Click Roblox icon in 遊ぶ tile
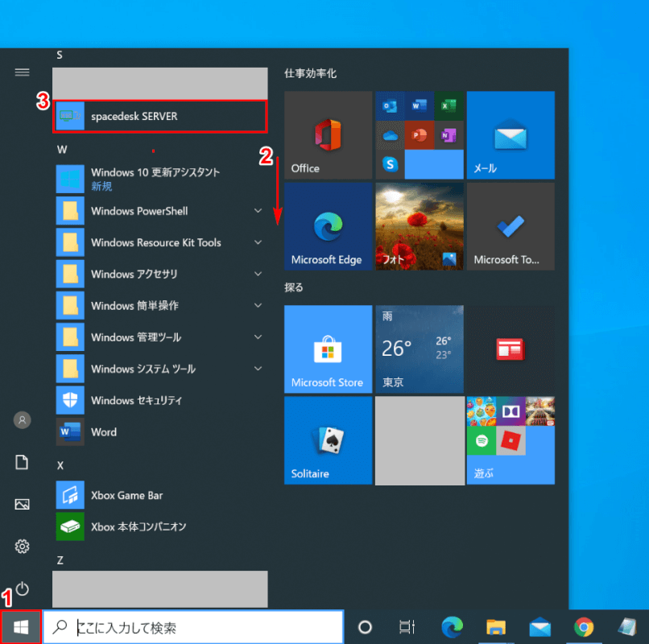This screenshot has width=649, height=644. click(511, 441)
